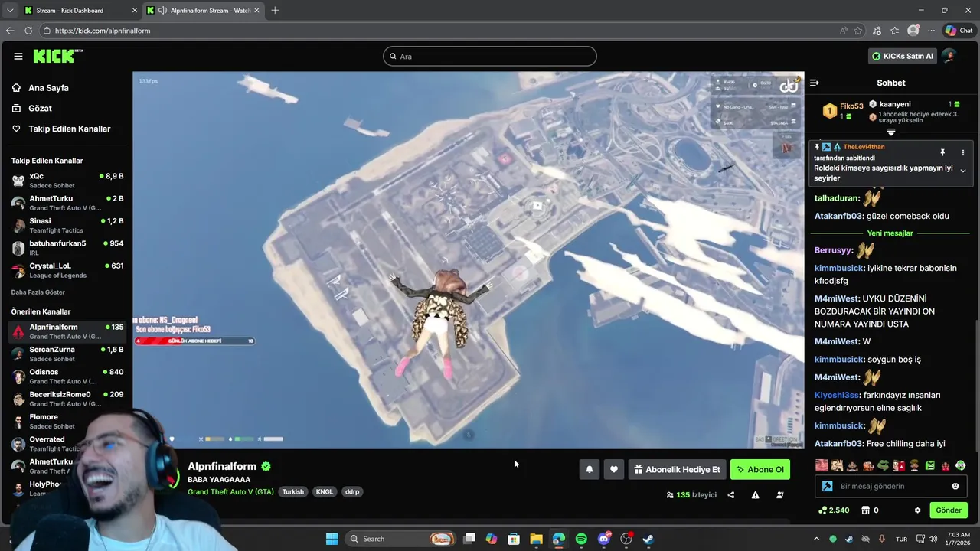Toggle stream notifications bell icon
The height and width of the screenshot is (551, 980).
click(590, 469)
